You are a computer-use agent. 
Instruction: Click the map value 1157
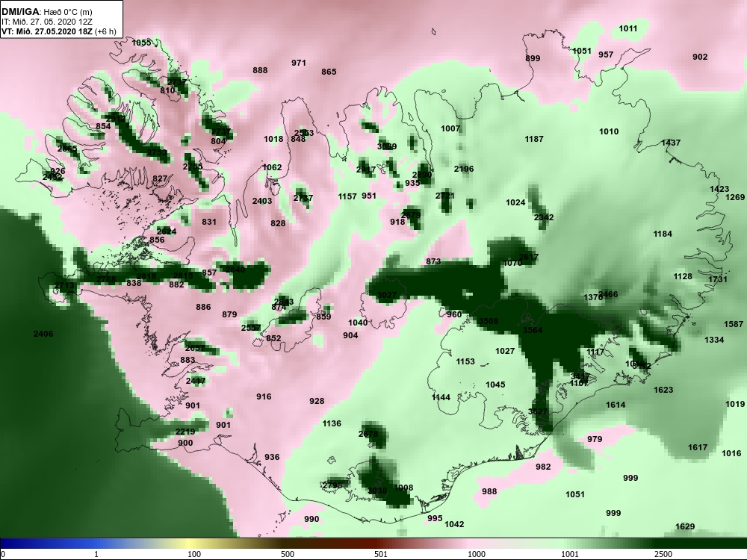click(x=347, y=196)
